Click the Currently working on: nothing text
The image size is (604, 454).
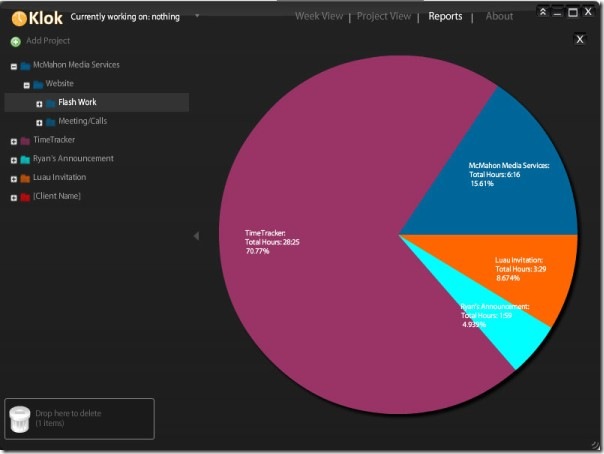coord(125,17)
